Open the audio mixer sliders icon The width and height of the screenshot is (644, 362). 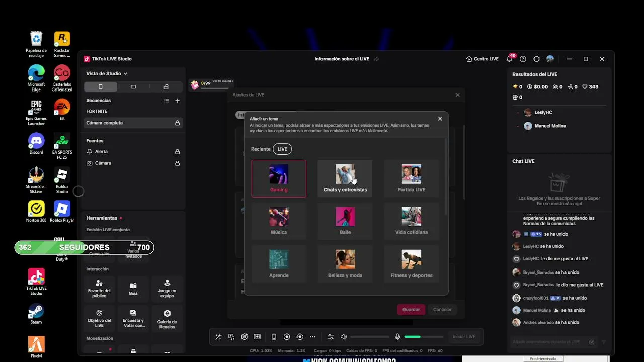click(x=331, y=337)
